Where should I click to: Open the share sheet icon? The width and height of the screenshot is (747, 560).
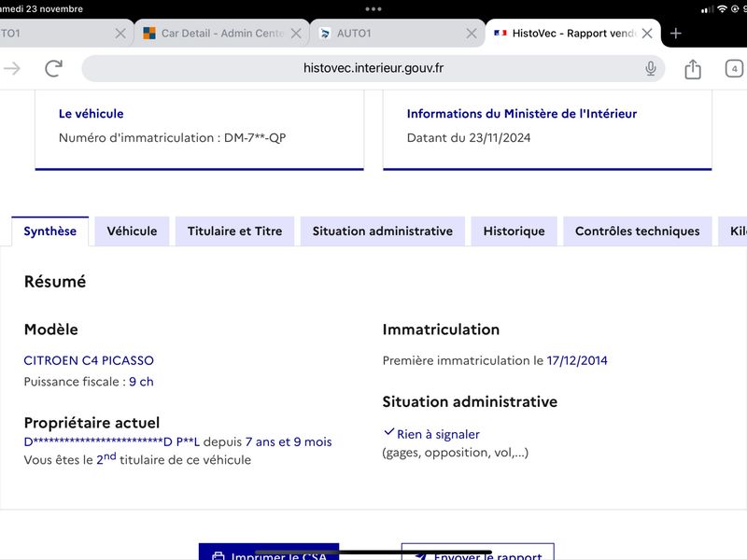693,69
